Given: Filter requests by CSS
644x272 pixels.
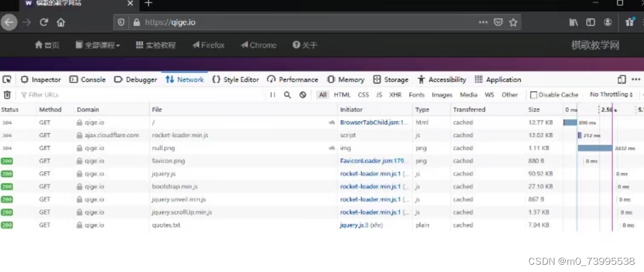Looking at the screenshot, I should point(364,95).
